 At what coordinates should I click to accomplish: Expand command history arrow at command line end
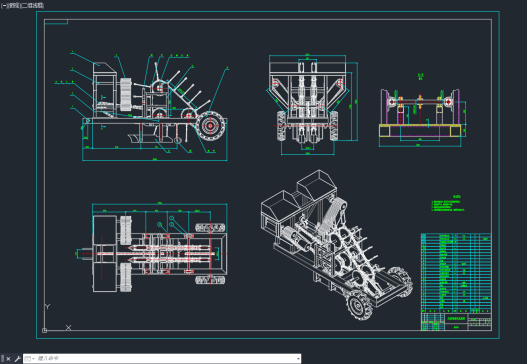coord(298,359)
